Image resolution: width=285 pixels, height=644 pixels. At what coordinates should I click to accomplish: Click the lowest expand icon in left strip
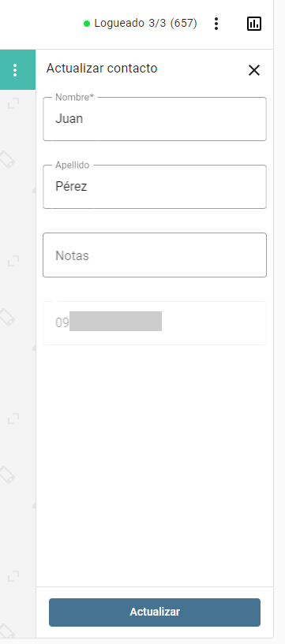pos(13,576)
